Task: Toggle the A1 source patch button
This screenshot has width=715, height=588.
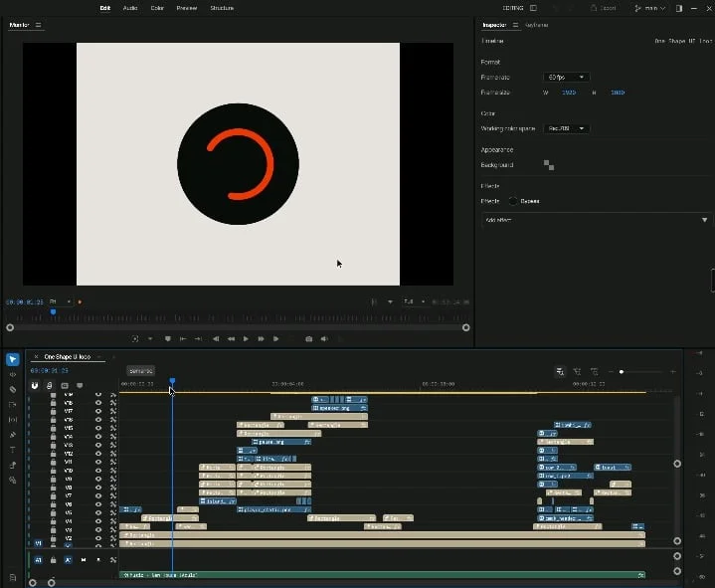Action: click(39, 560)
